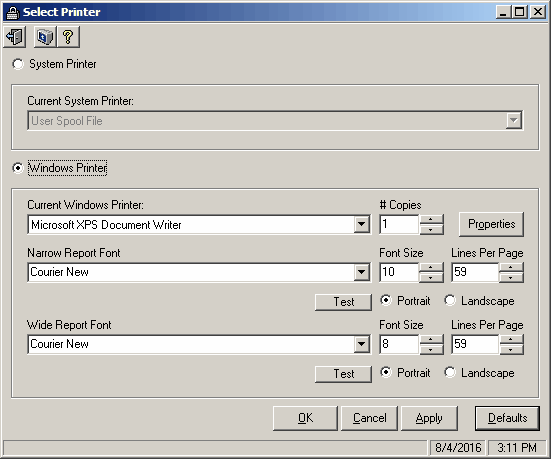Increase the Wide Report font size
Image resolution: width=551 pixels, height=459 pixels.
[431, 340]
